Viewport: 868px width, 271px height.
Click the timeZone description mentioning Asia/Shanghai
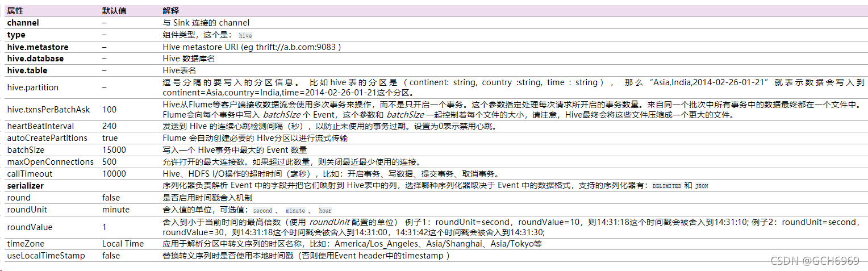(352, 244)
